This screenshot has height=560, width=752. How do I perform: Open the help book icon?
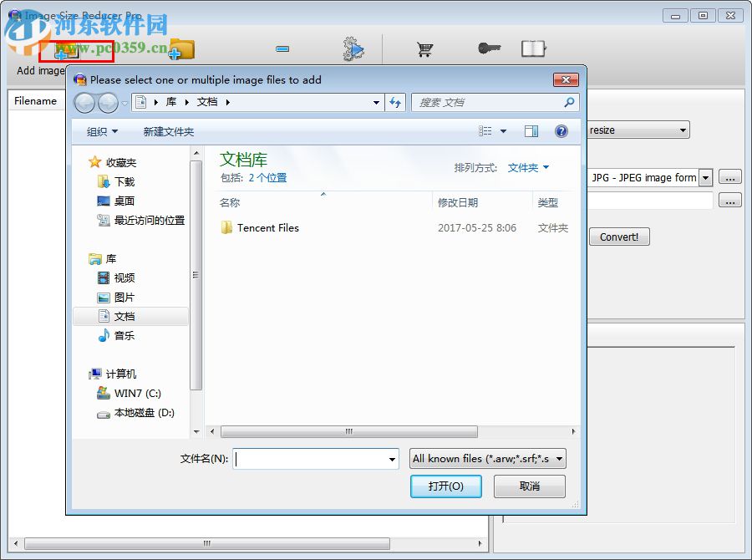[533, 48]
